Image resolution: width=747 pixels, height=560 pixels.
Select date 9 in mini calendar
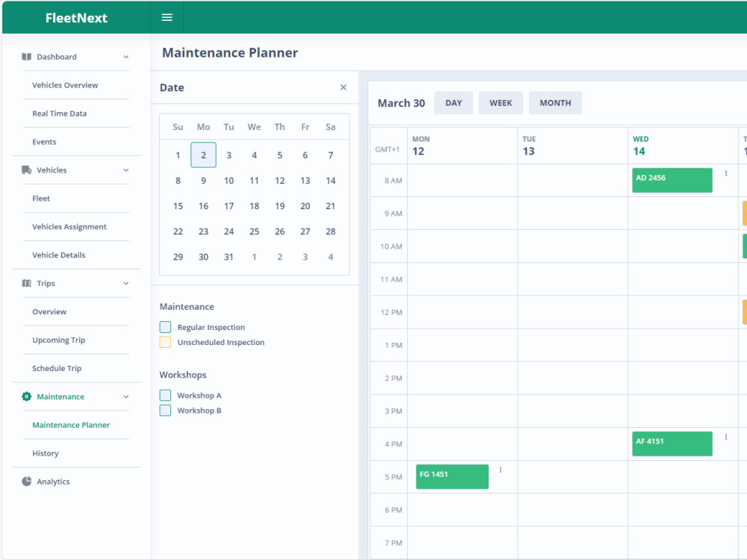[x=203, y=181]
